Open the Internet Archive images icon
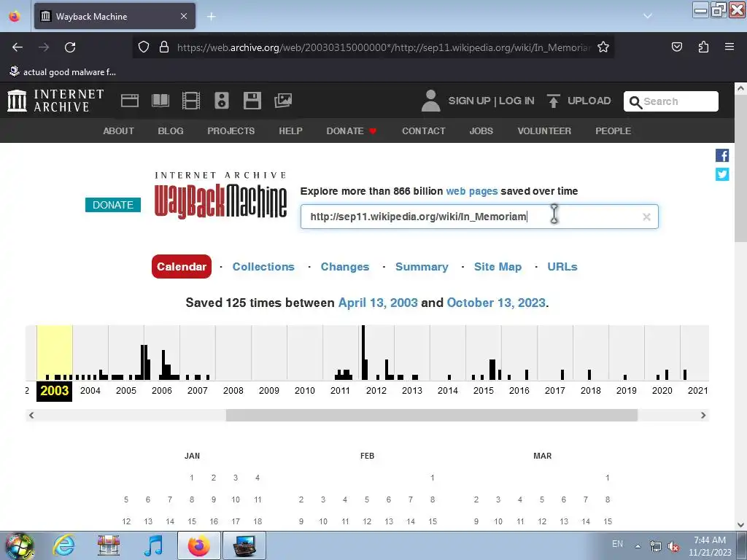The height and width of the screenshot is (560, 747). (x=283, y=101)
